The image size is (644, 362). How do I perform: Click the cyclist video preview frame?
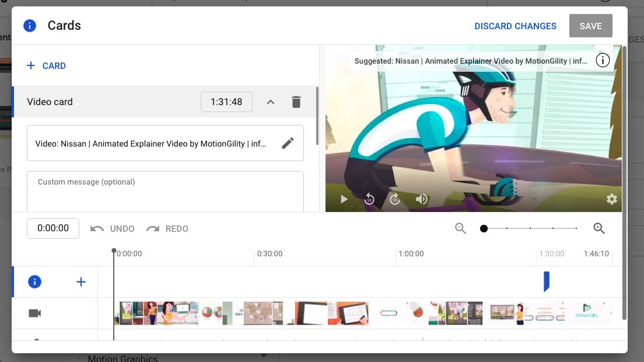coord(474,128)
